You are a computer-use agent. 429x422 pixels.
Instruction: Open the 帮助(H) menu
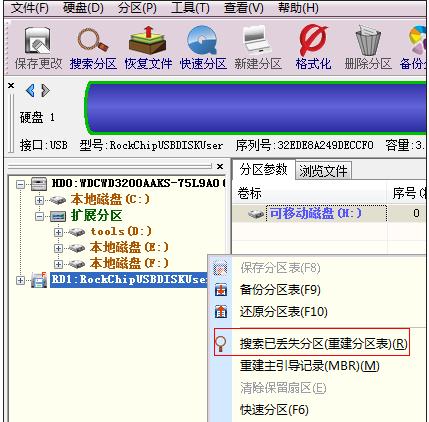[x=298, y=8]
